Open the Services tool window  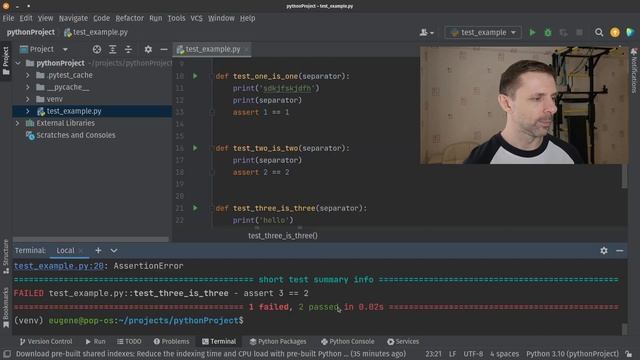[403, 342]
